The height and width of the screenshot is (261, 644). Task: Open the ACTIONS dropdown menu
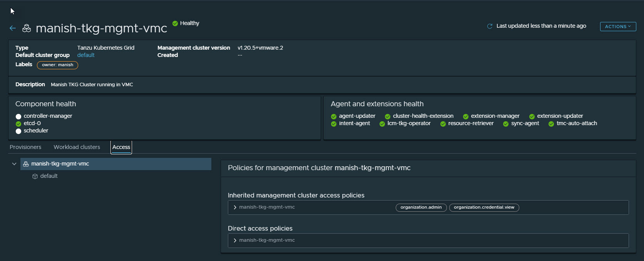[x=618, y=27]
